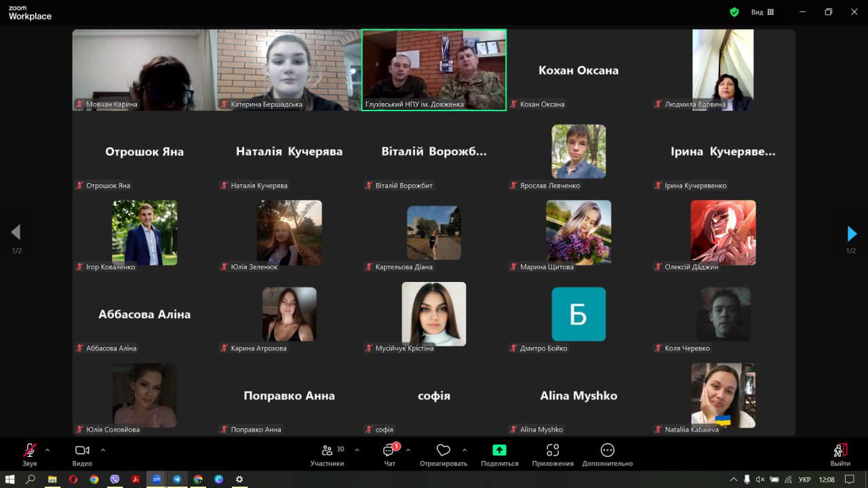
Task: Open Opera browser from the taskbar
Action: pyautogui.click(x=73, y=479)
